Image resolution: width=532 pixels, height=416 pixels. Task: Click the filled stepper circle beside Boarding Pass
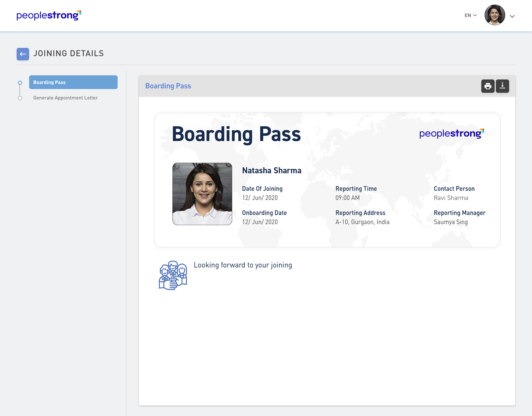[20, 82]
